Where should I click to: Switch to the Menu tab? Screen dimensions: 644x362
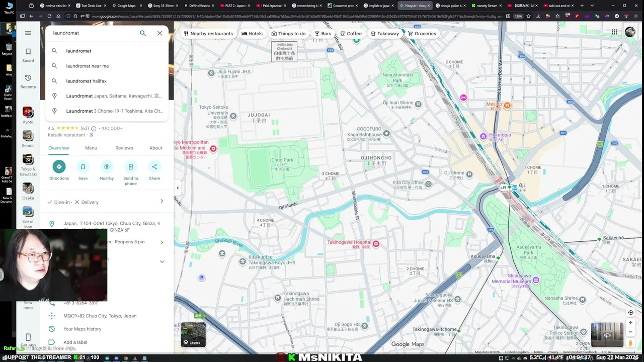click(x=91, y=148)
